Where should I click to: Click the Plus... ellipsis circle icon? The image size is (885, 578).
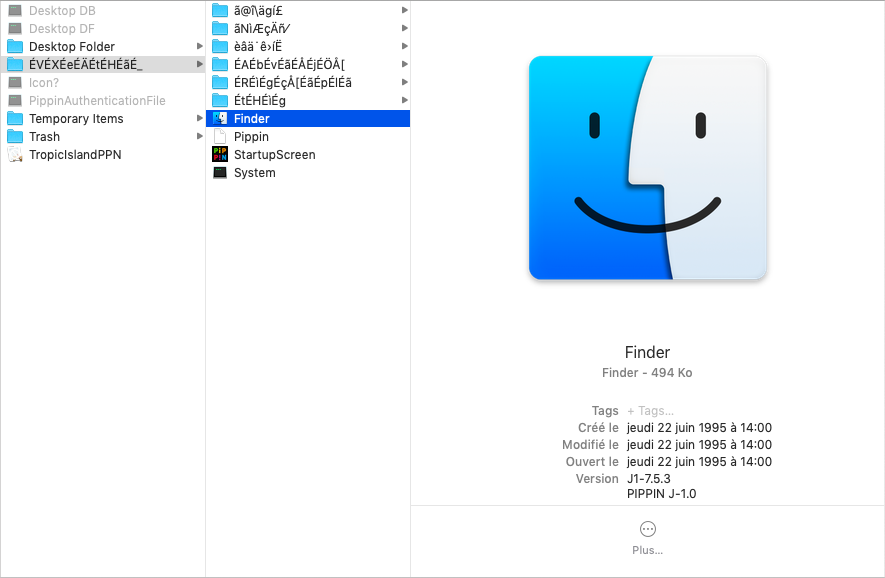tap(647, 529)
